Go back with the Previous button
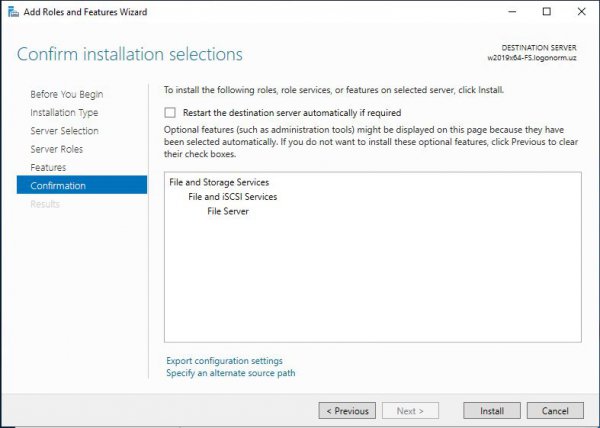 click(x=347, y=411)
